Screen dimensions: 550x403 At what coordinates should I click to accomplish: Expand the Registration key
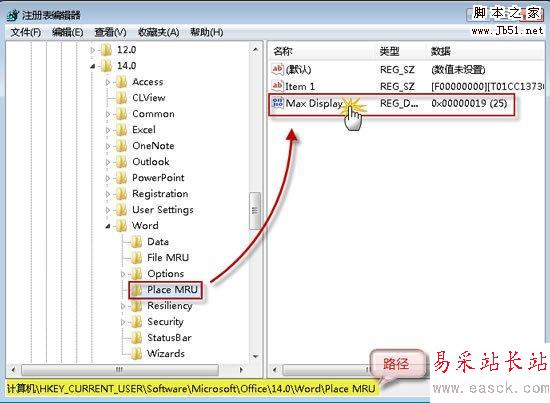(x=108, y=194)
